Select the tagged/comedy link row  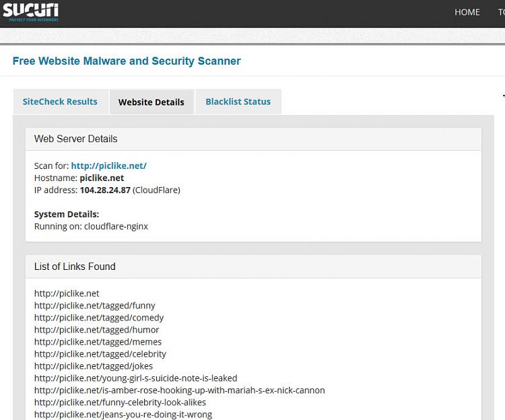click(x=99, y=318)
